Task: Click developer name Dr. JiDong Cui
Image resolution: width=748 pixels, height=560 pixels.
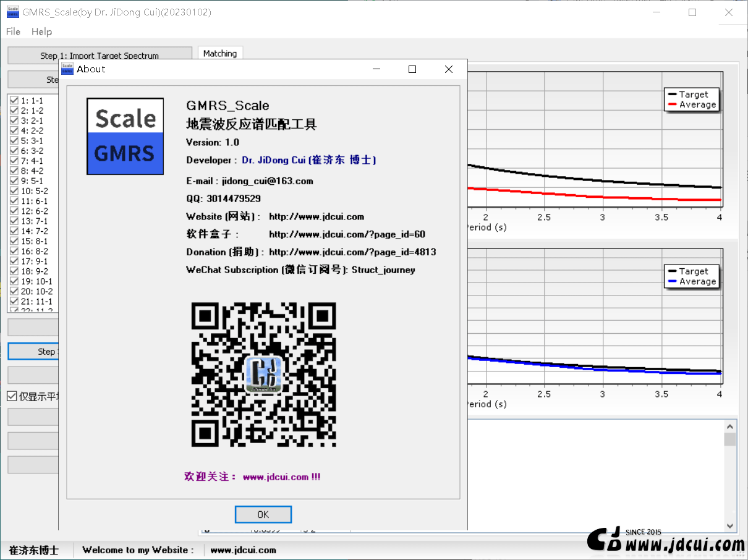Action: 309,160
